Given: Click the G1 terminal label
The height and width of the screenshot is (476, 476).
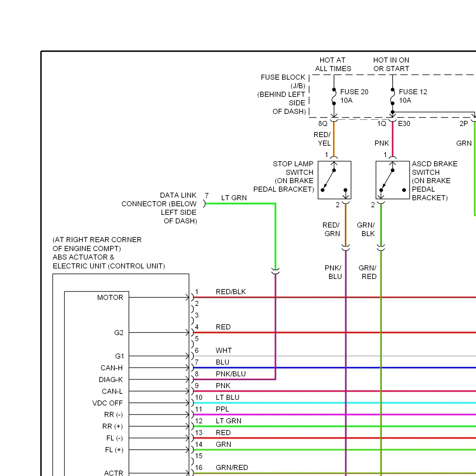Looking at the screenshot, I should click(x=119, y=356).
